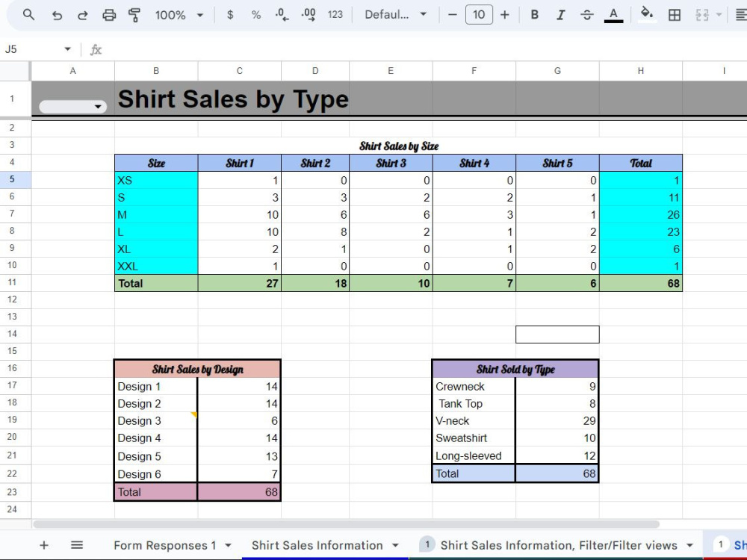Click the font size field showing 10

coord(479,15)
